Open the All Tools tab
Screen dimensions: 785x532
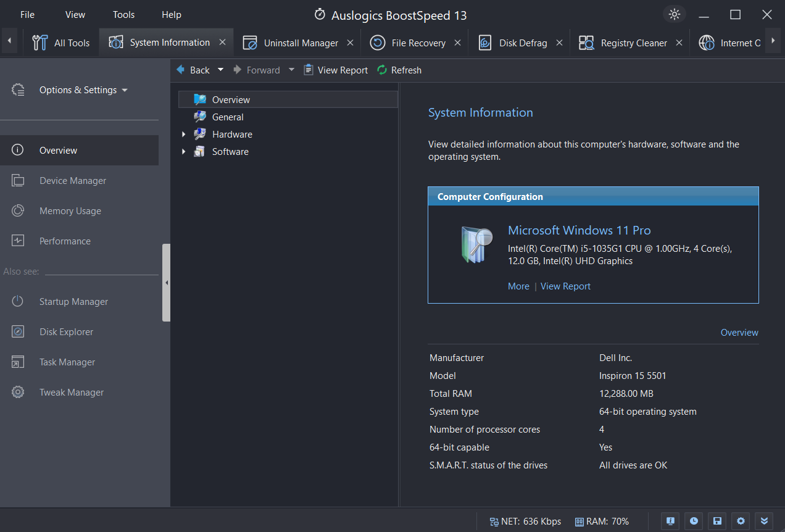60,43
